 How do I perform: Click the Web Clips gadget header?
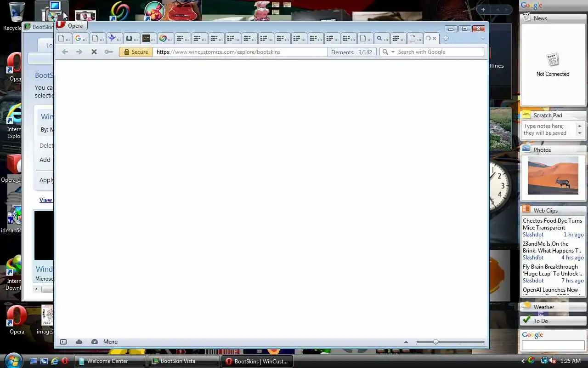pos(553,210)
